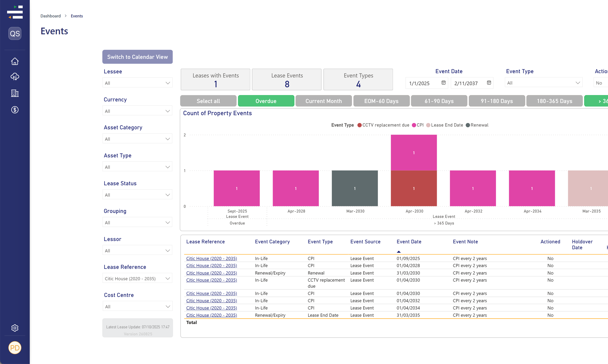This screenshot has width=608, height=364.
Task: Open the start date calendar picker icon
Action: tap(443, 83)
